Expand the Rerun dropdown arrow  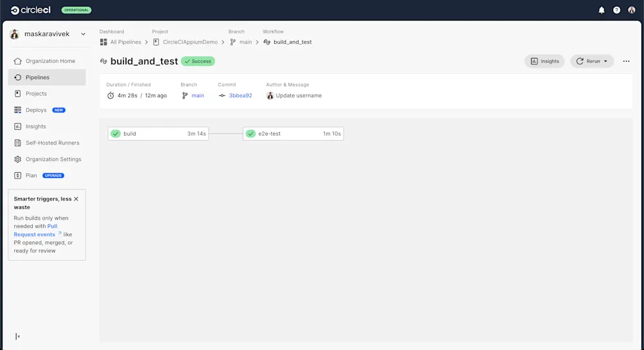[x=605, y=61]
